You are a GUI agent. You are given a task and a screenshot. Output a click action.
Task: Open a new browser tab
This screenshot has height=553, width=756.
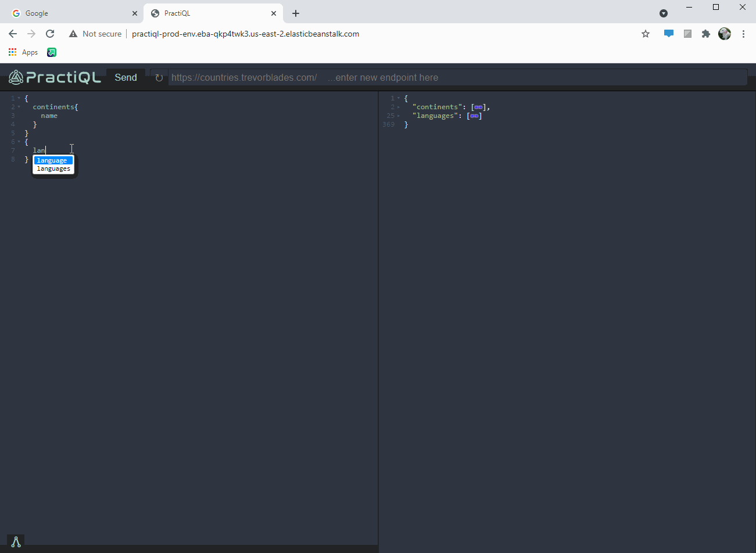click(x=296, y=13)
